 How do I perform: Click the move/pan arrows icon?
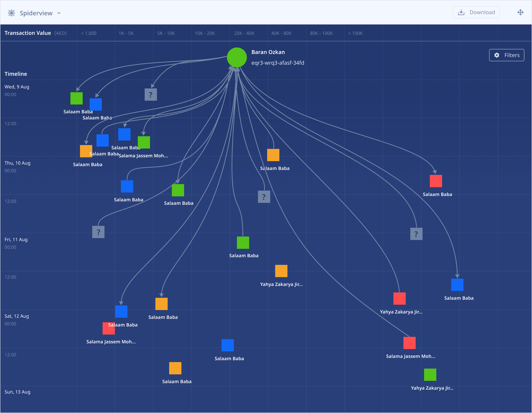[x=520, y=12]
